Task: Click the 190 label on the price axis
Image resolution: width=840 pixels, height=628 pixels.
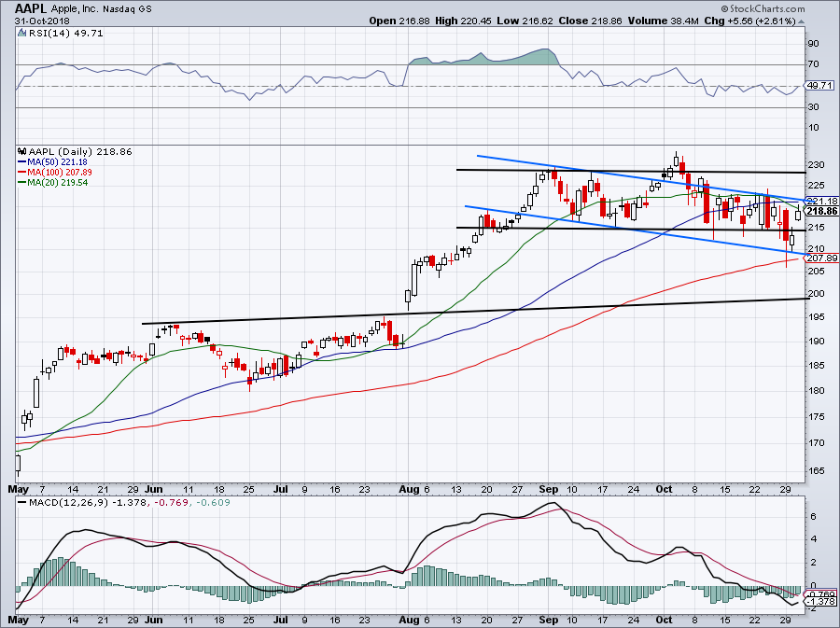Action: [816, 341]
